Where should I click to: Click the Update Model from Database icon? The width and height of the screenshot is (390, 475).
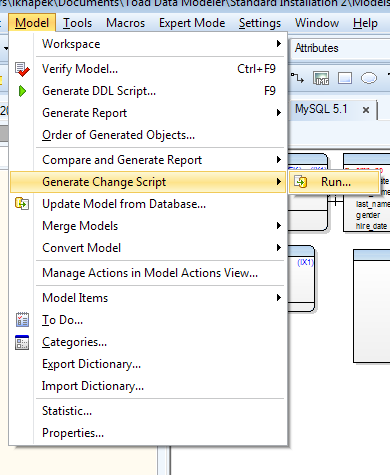[22, 203]
